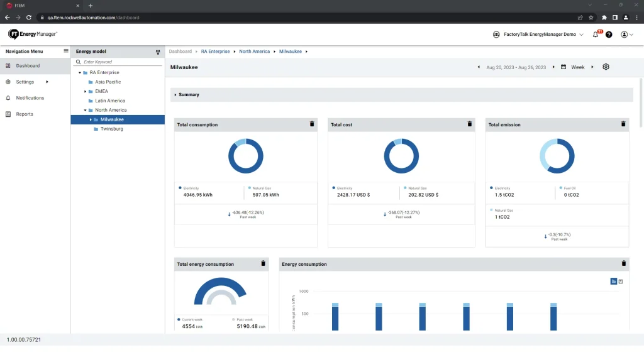The height and width of the screenshot is (362, 644).
Task: Open the calendar date picker icon
Action: pos(563,67)
